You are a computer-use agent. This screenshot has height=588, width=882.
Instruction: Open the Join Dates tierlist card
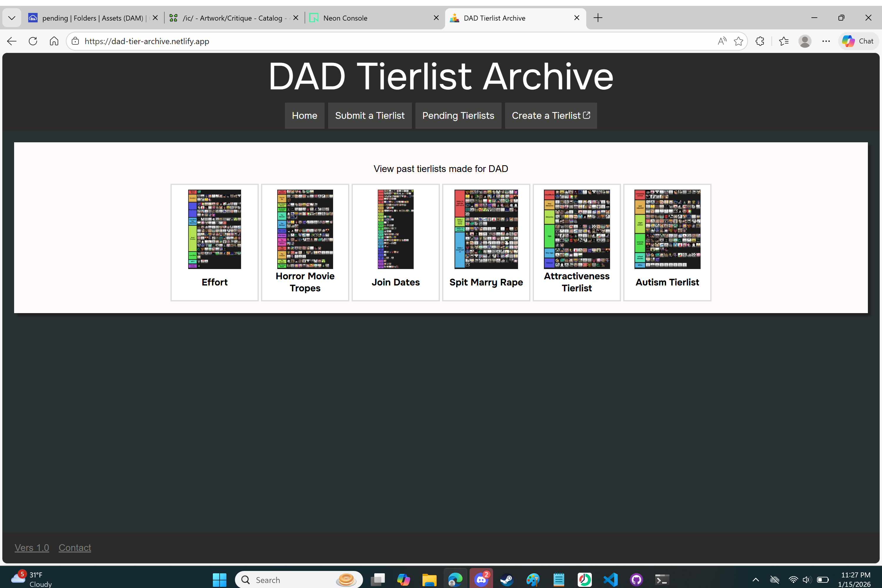coord(395,242)
